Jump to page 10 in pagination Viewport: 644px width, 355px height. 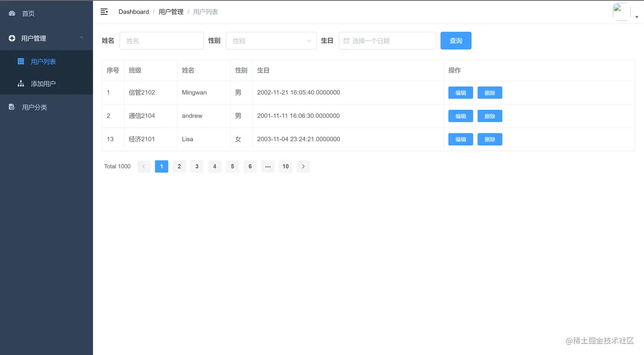click(x=286, y=166)
